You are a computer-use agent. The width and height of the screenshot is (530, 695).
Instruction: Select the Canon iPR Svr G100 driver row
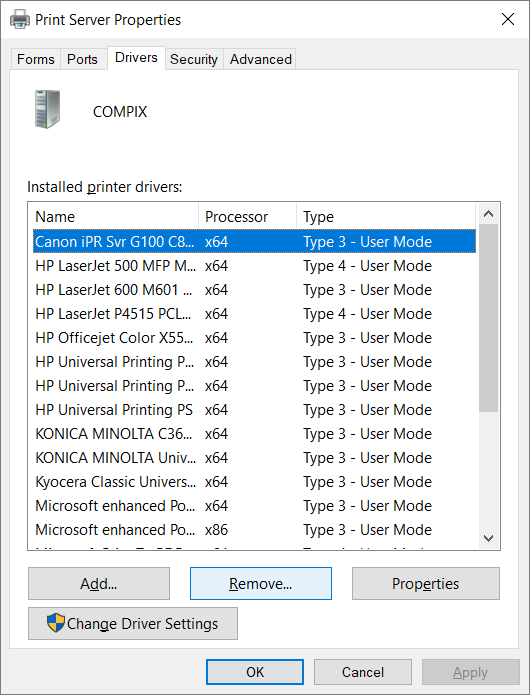[254, 242]
